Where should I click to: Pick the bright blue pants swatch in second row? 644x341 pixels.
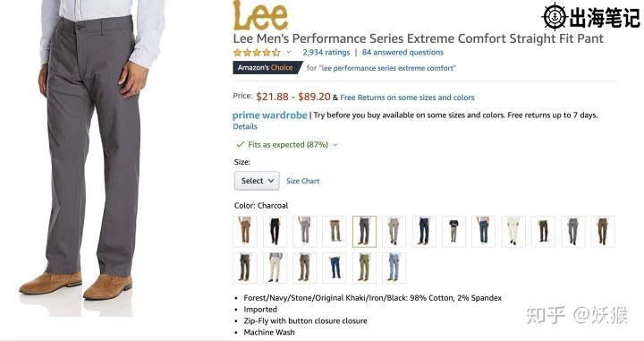tap(335, 268)
